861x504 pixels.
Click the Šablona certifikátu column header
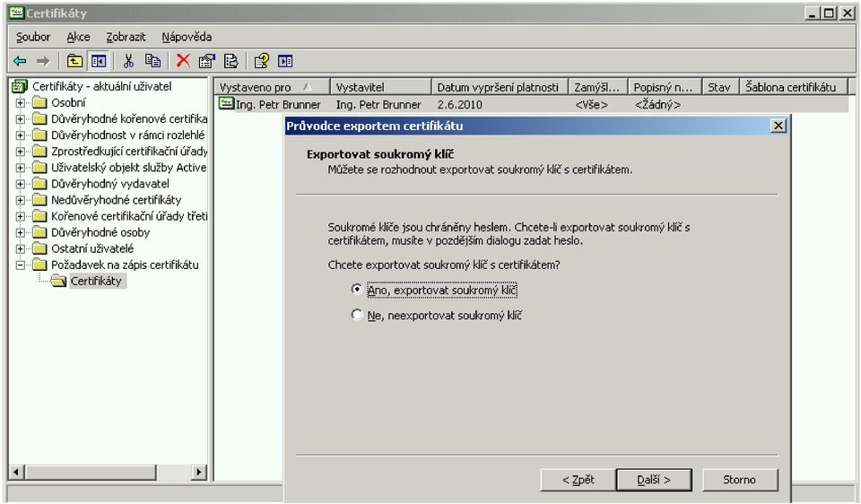pos(794,87)
